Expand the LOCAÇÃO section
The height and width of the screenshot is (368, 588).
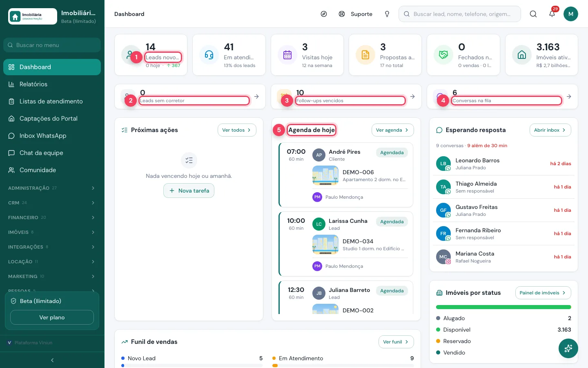point(52,262)
